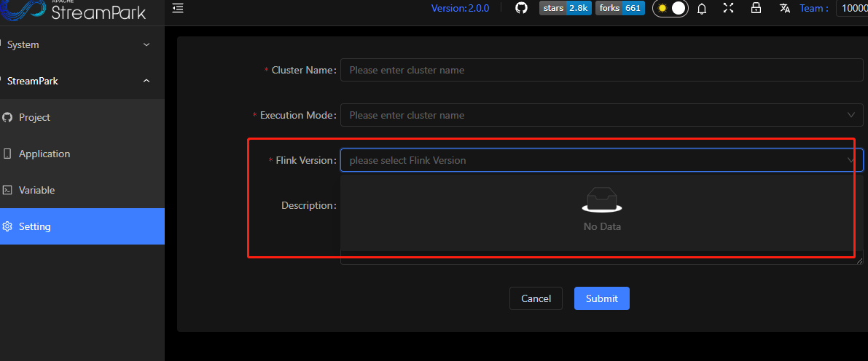Click the Application mobile icon in sidebar
The image size is (868, 361).
(x=7, y=154)
